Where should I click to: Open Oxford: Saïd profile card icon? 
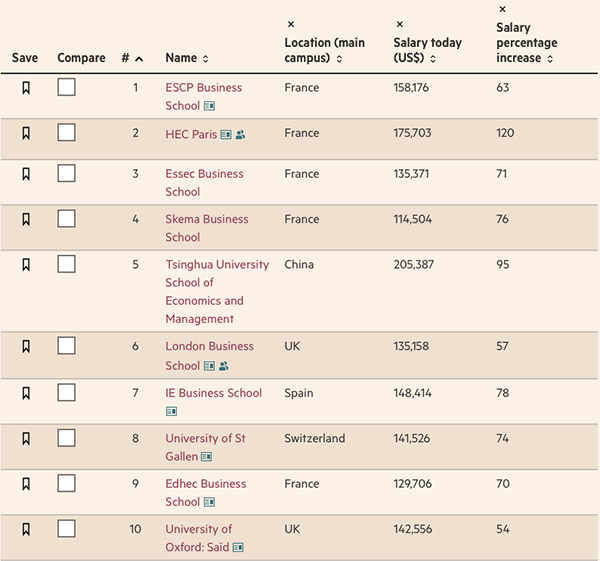(x=238, y=548)
